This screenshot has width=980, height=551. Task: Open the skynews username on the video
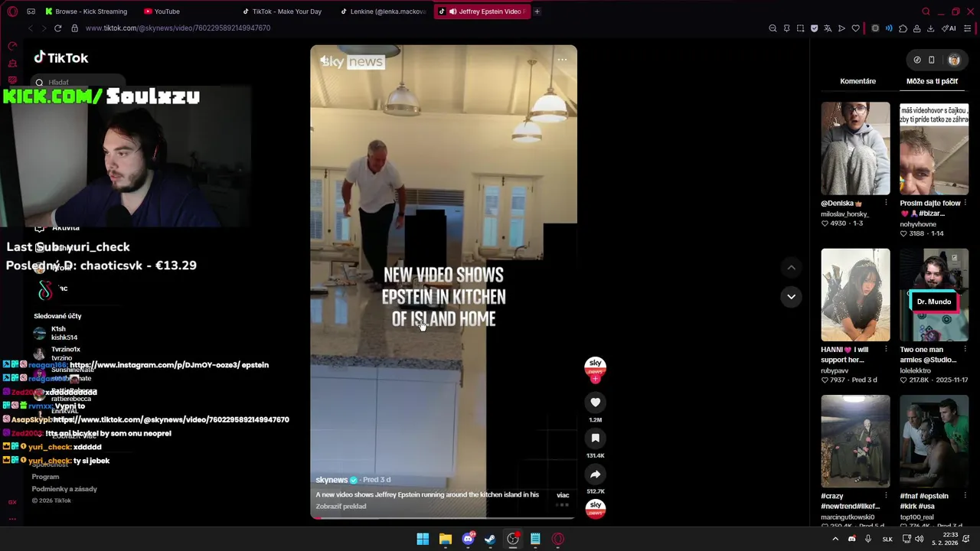(x=332, y=480)
